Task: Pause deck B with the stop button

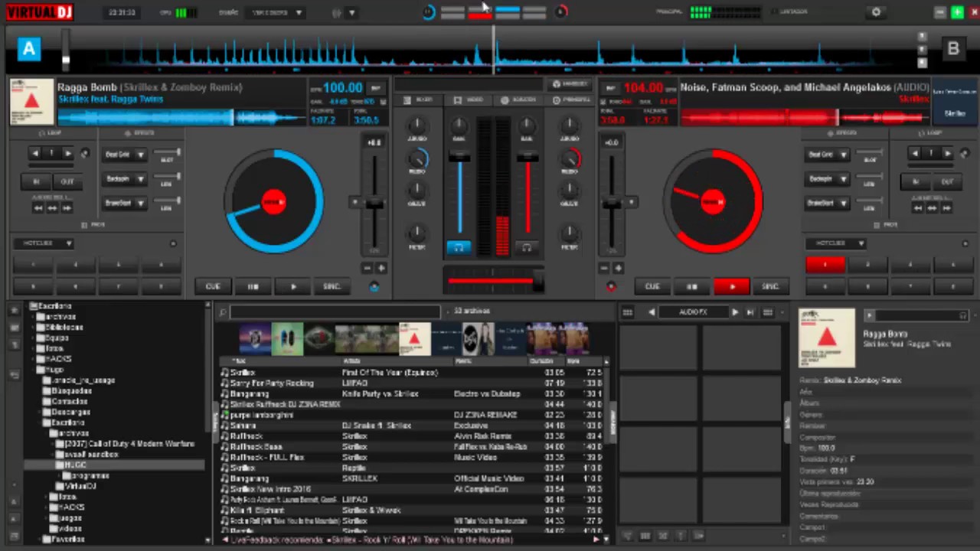Action: point(692,286)
